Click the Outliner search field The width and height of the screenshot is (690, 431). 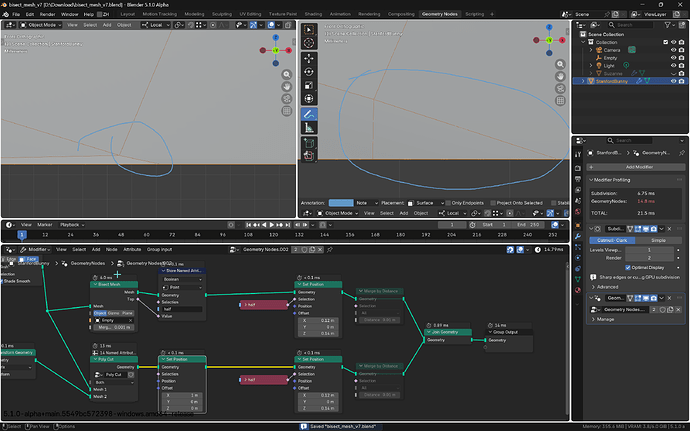click(630, 25)
